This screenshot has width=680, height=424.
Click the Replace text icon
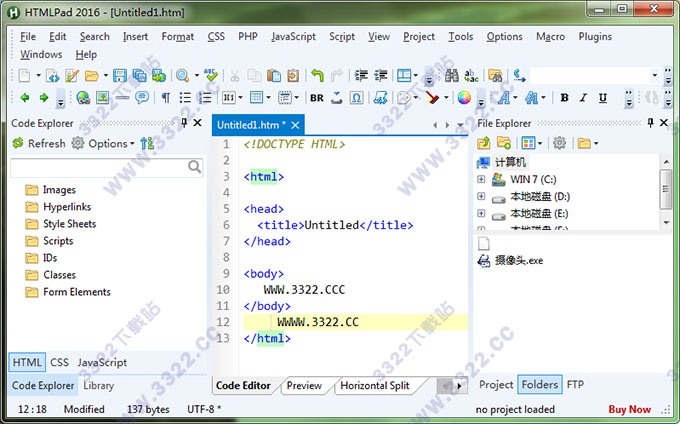471,75
